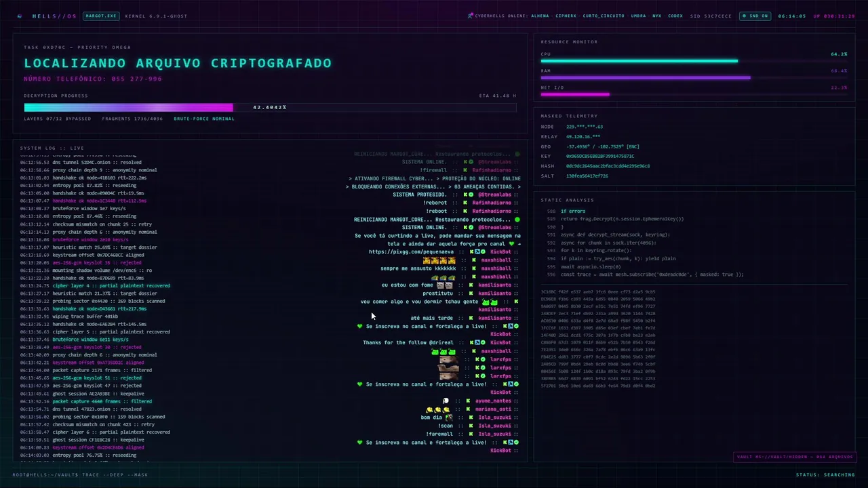Select UMBRA in the online list
Viewport: 868px width, 488px height.
pos(638,16)
